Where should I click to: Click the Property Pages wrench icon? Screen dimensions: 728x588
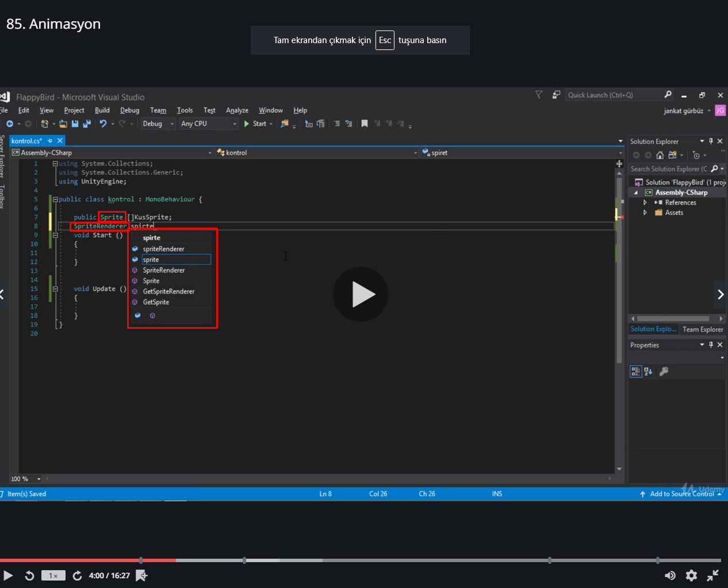tap(664, 371)
